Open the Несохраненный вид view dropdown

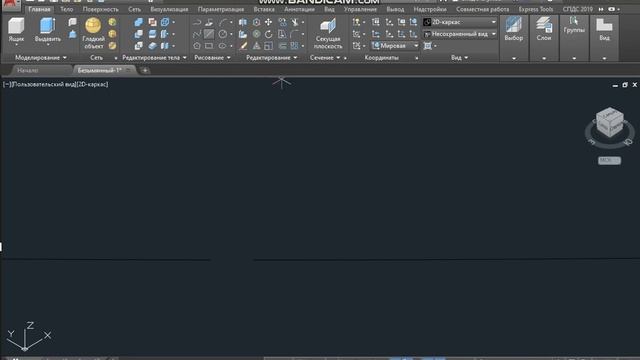[460, 34]
